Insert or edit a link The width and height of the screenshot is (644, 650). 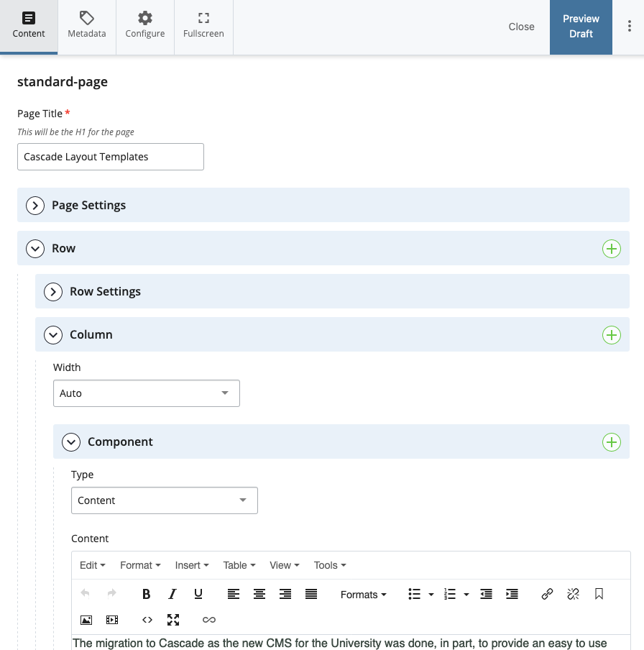547,594
